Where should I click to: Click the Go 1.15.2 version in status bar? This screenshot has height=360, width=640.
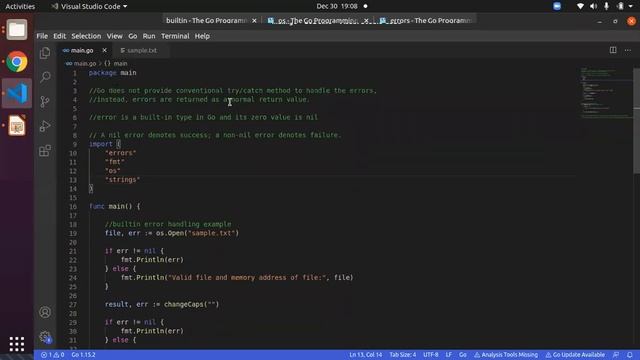coord(83,355)
